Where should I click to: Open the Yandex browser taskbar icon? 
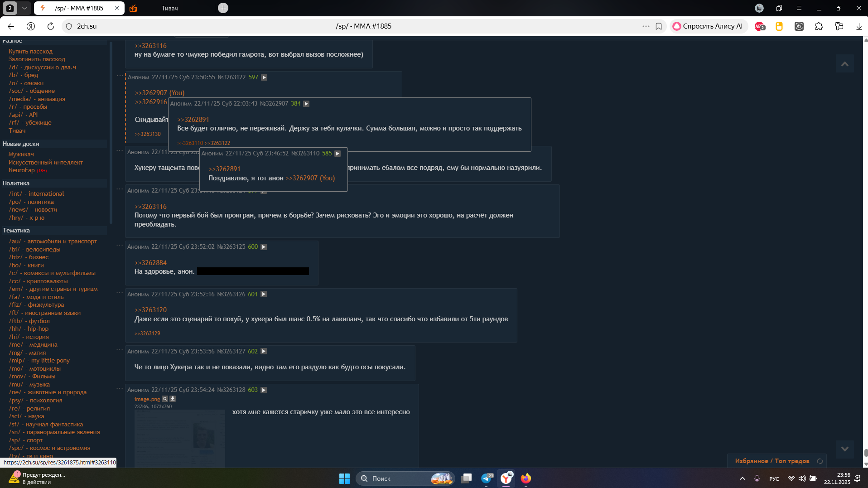click(506, 478)
